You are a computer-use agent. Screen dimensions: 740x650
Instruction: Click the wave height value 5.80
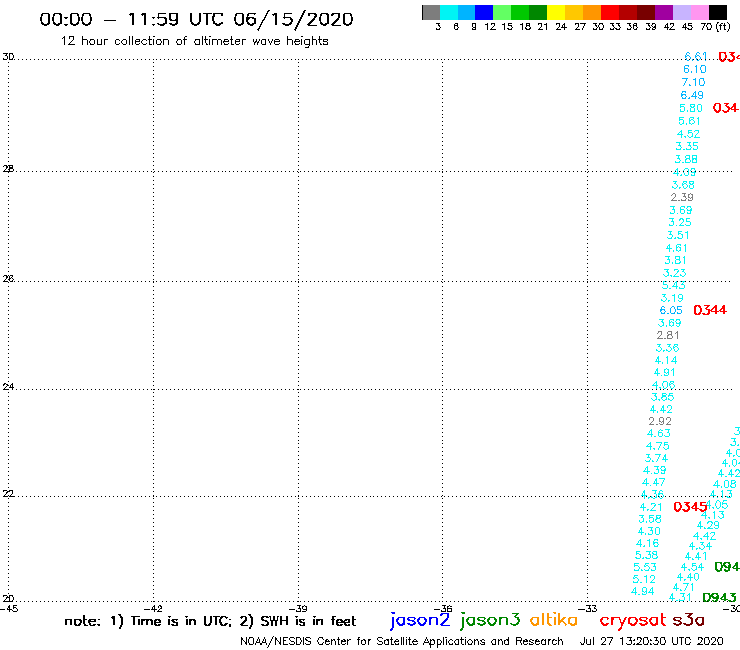point(690,108)
